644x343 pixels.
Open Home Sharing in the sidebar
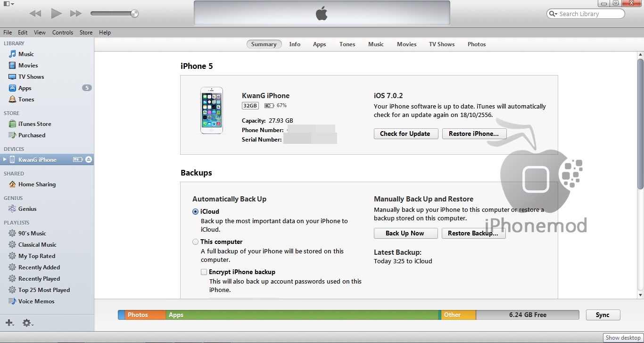(37, 184)
